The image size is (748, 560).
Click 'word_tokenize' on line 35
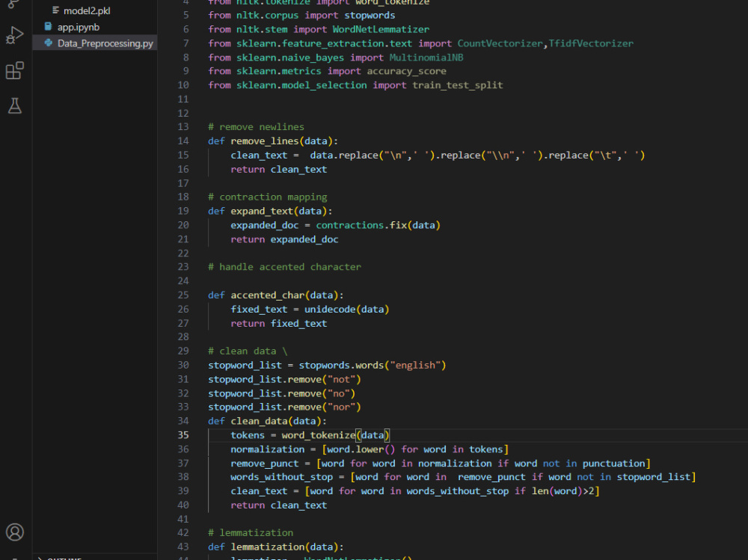click(x=319, y=435)
